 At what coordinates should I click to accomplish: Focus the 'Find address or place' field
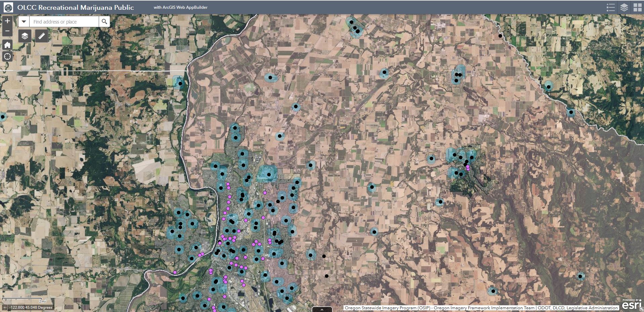click(x=64, y=22)
